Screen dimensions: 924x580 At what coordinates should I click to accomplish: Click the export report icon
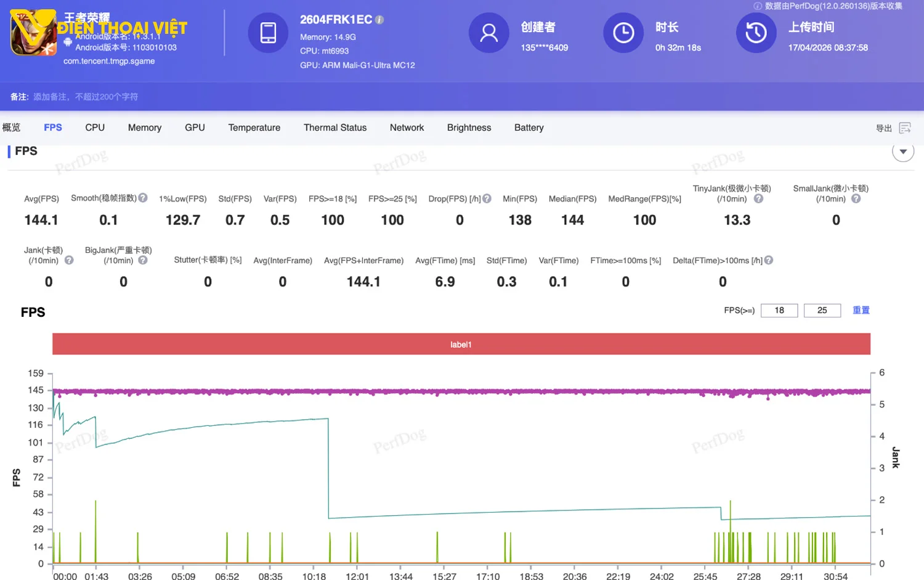(x=904, y=128)
